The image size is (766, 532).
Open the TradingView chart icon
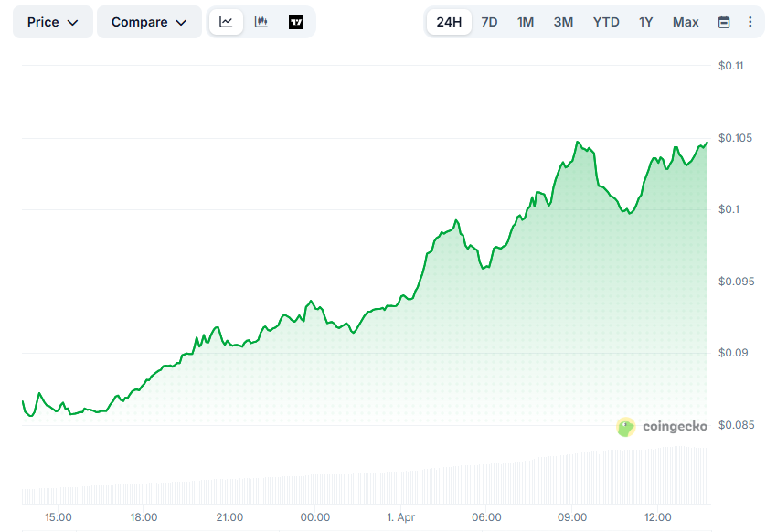295,21
